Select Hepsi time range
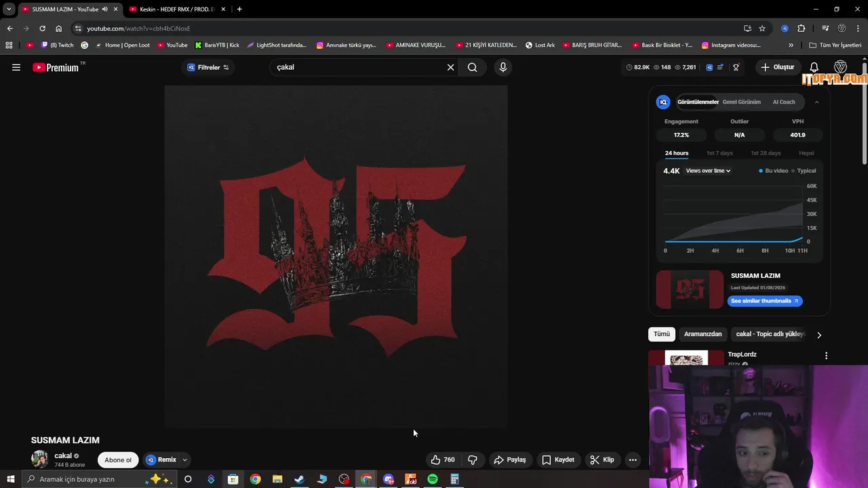868x488 pixels. tap(806, 153)
